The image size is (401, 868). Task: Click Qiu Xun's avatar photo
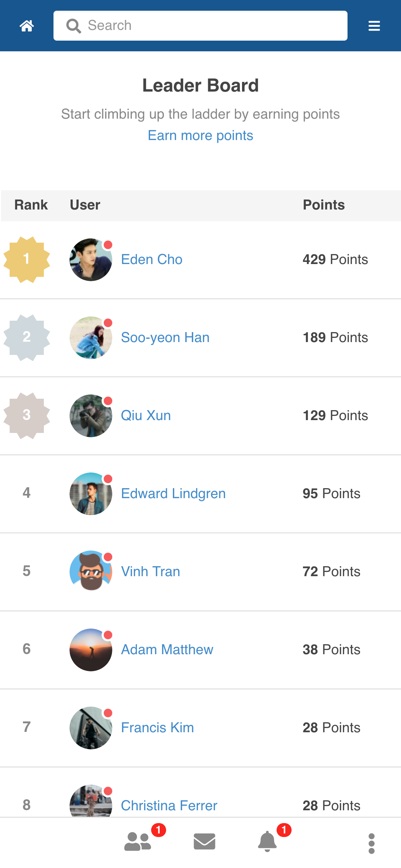pyautogui.click(x=91, y=415)
